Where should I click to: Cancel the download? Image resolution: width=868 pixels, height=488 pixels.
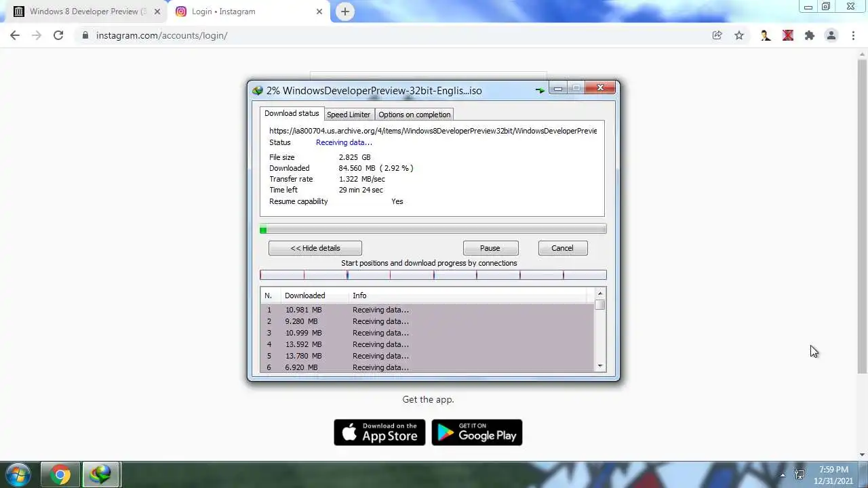click(562, 248)
